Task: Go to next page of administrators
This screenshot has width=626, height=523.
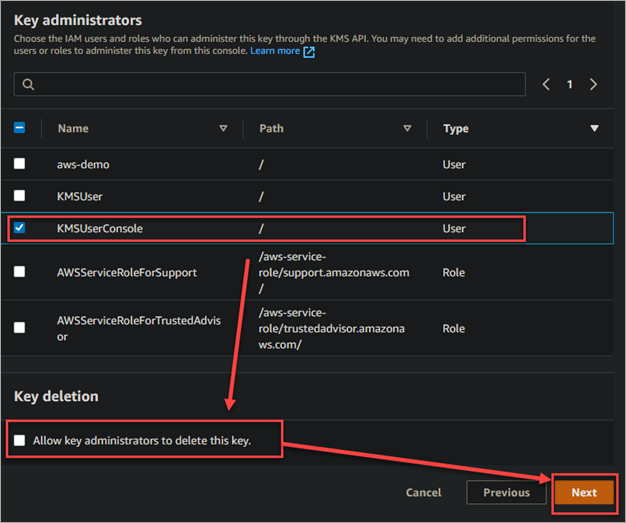Action: click(594, 84)
